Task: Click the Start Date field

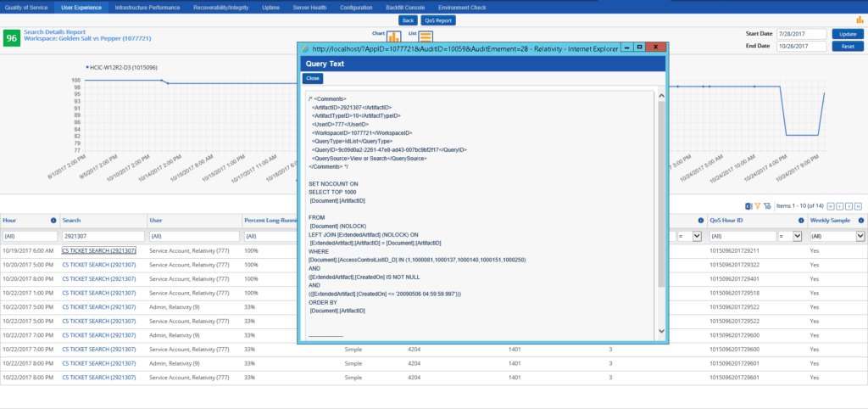Action: tap(801, 34)
